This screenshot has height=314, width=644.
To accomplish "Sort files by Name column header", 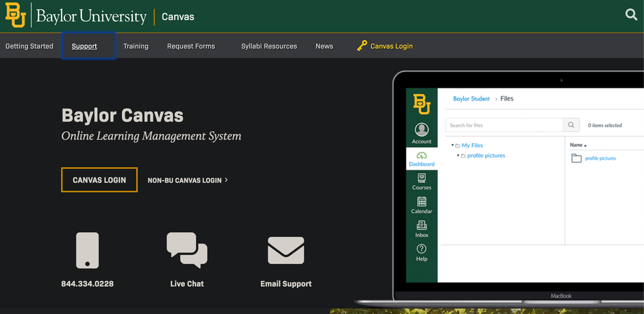I will (x=578, y=145).
